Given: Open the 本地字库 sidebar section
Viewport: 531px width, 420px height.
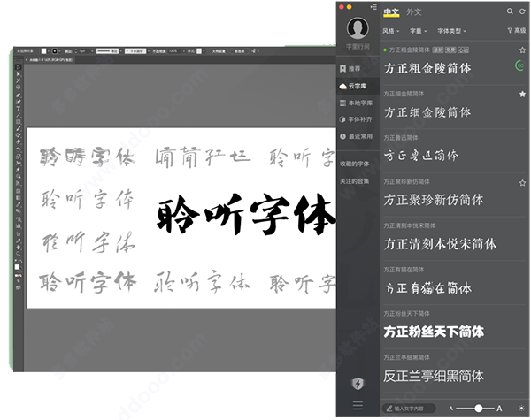Looking at the screenshot, I should (358, 103).
